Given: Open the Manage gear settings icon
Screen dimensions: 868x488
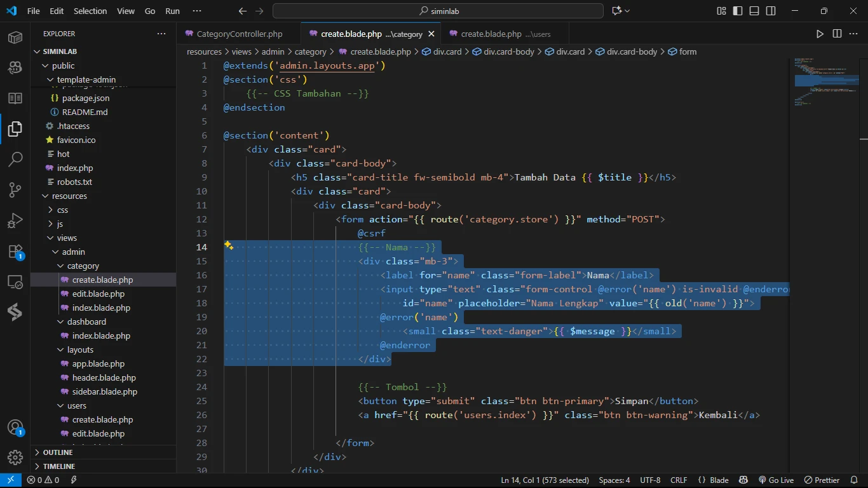Looking at the screenshot, I should coord(15,457).
